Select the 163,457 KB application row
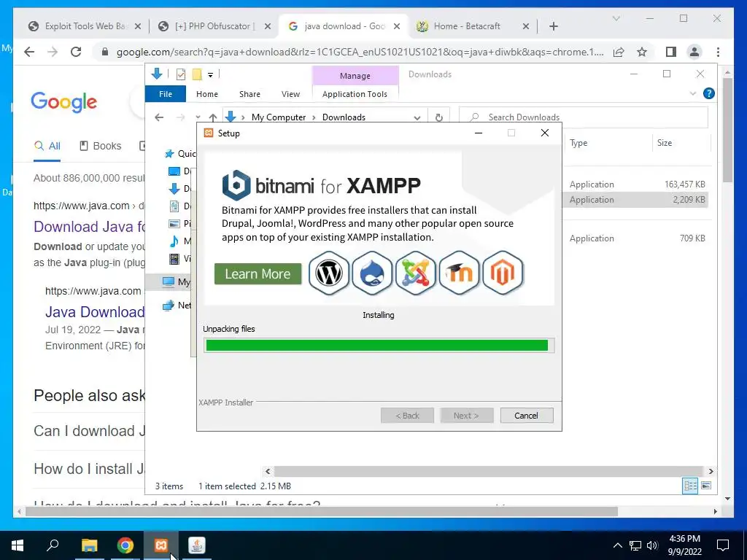Viewport: 747px width, 560px height. 637,184
